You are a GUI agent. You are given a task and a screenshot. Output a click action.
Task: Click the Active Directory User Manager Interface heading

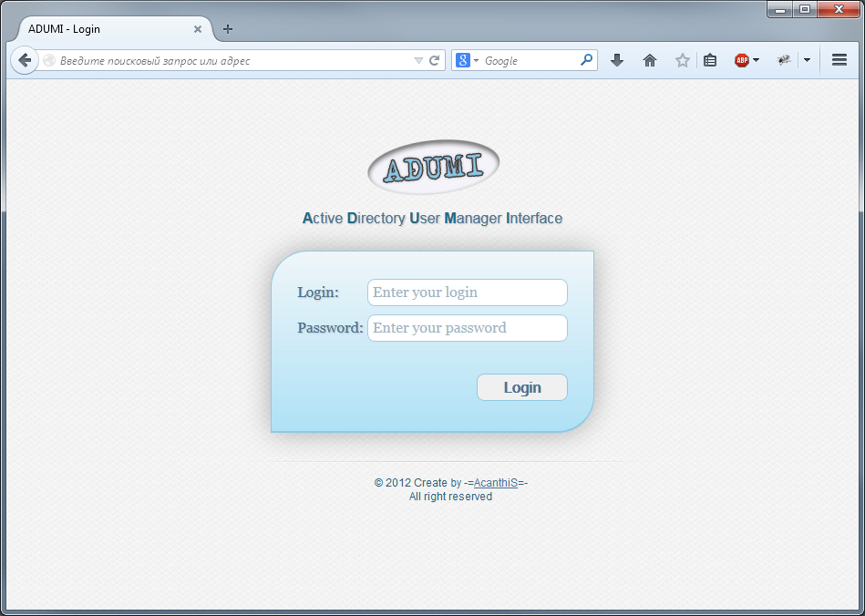[432, 219]
